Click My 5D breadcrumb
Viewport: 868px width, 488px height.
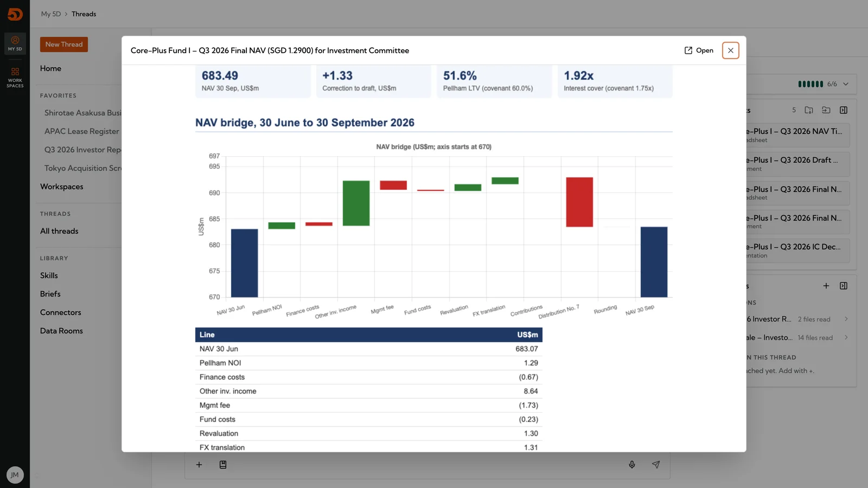click(x=51, y=14)
